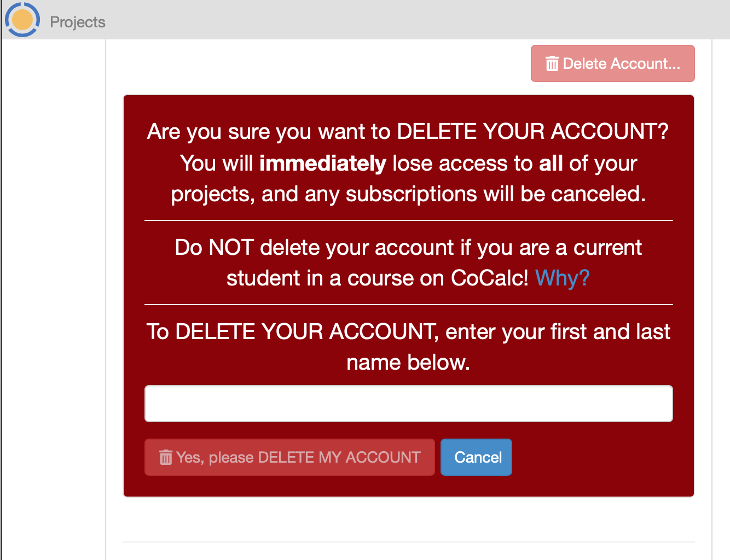
Task: Click trash icon beside "Yes, please DELETE"
Action: coord(165,457)
